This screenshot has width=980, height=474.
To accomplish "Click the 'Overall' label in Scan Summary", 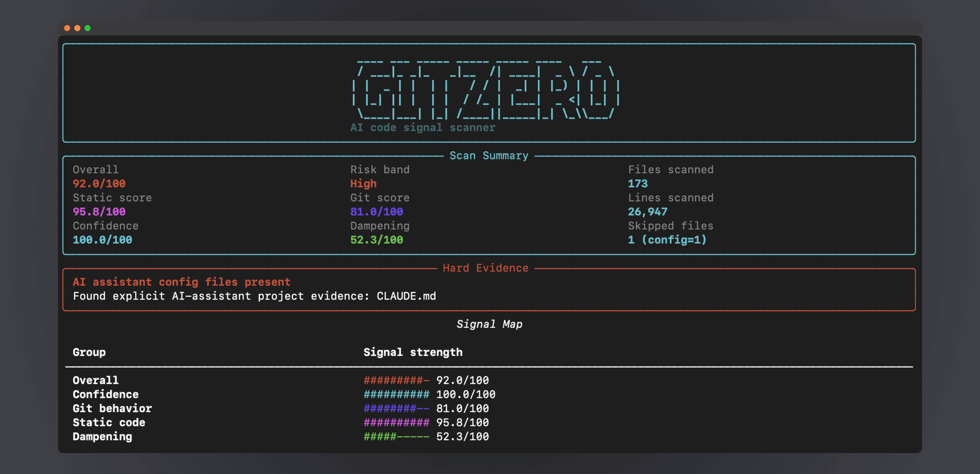I will click(95, 169).
